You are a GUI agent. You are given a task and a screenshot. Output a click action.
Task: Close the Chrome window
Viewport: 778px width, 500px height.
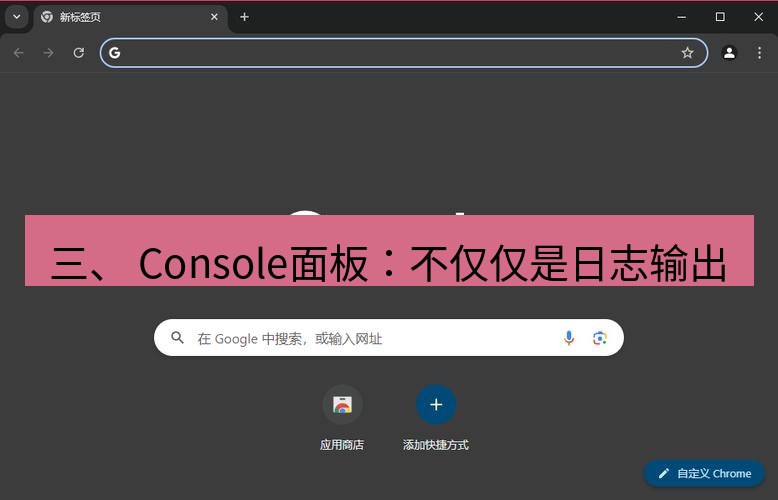759,17
